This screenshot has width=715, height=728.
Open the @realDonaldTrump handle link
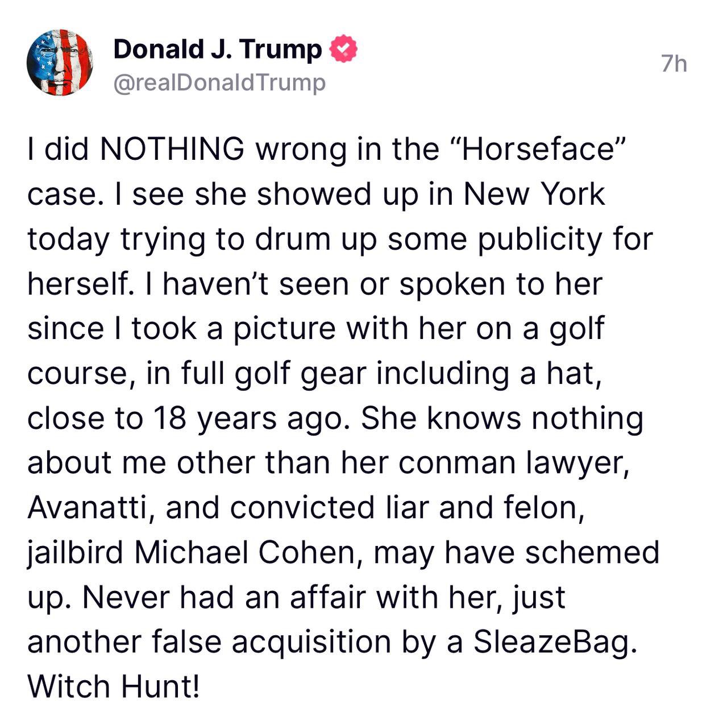[220, 83]
